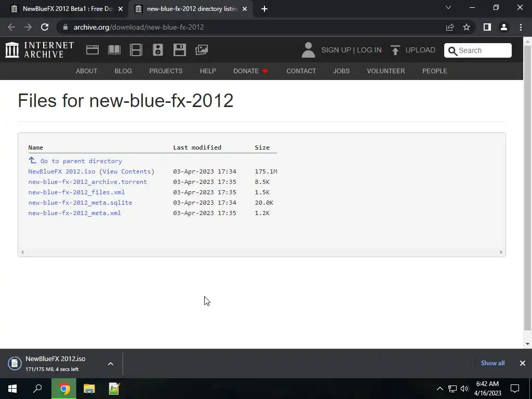Open a new tab with plus
This screenshot has height=399, width=532.
(x=264, y=9)
